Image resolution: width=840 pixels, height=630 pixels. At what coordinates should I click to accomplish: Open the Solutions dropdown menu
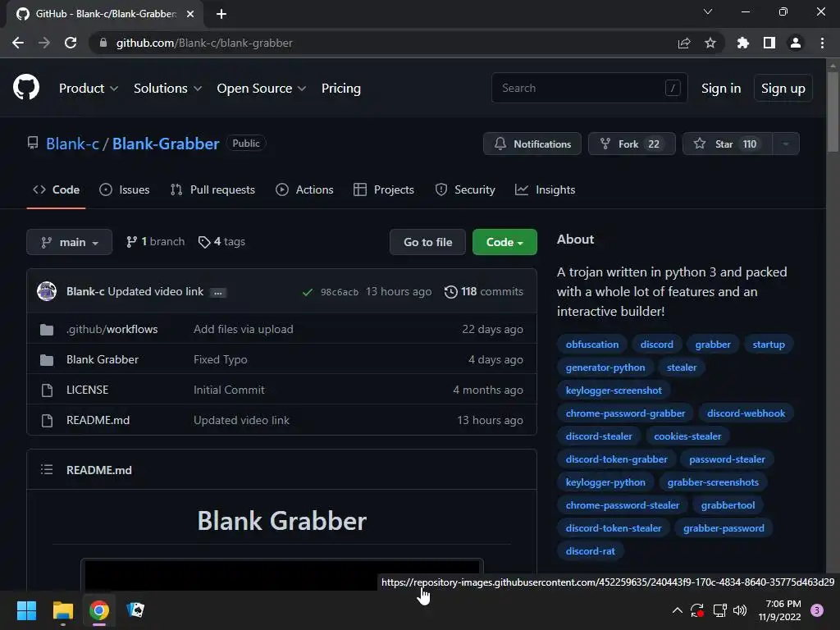click(167, 89)
